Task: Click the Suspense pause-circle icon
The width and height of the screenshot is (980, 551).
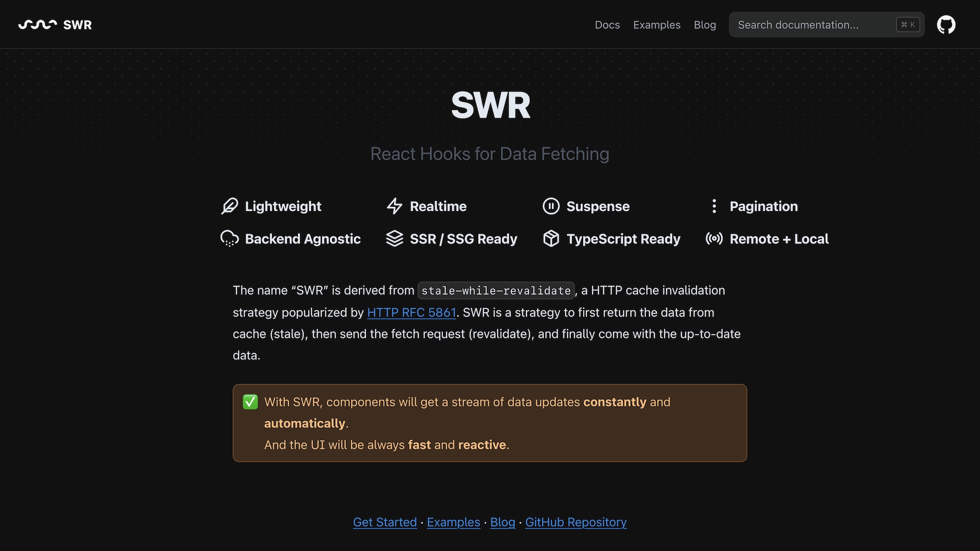Action: (551, 206)
